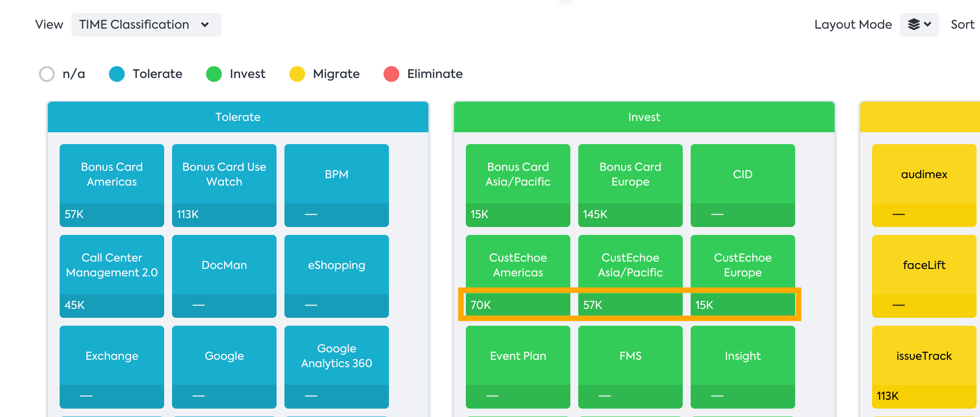Click the 70K value under CustEchoe Americas

click(x=481, y=305)
